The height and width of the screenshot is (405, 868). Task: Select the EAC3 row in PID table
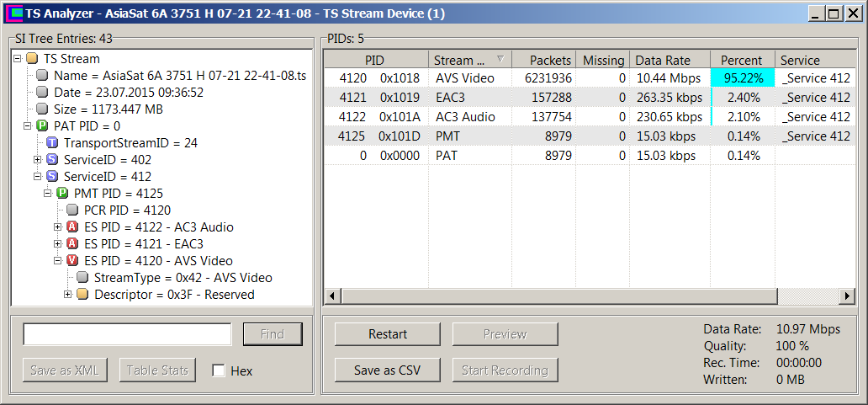pos(505,98)
